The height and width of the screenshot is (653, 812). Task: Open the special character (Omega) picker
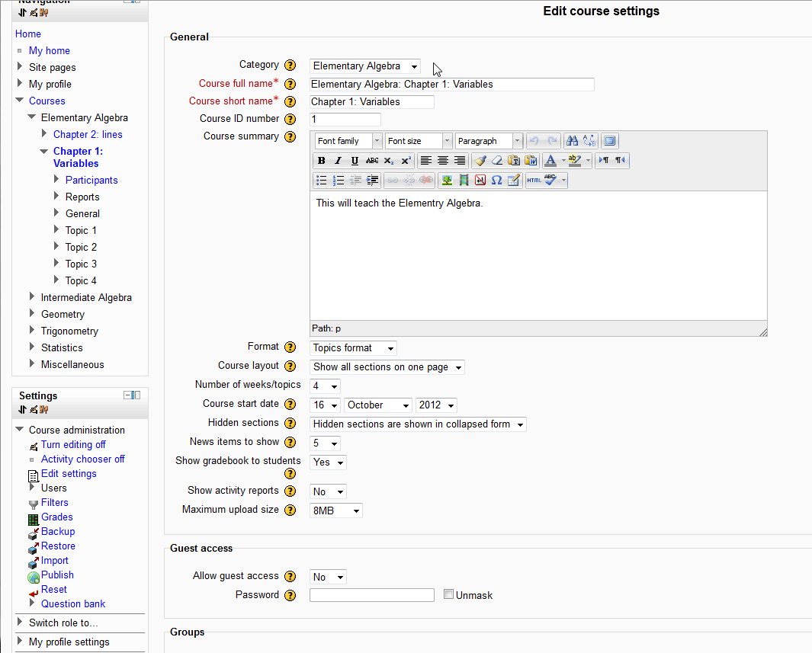[496, 181]
